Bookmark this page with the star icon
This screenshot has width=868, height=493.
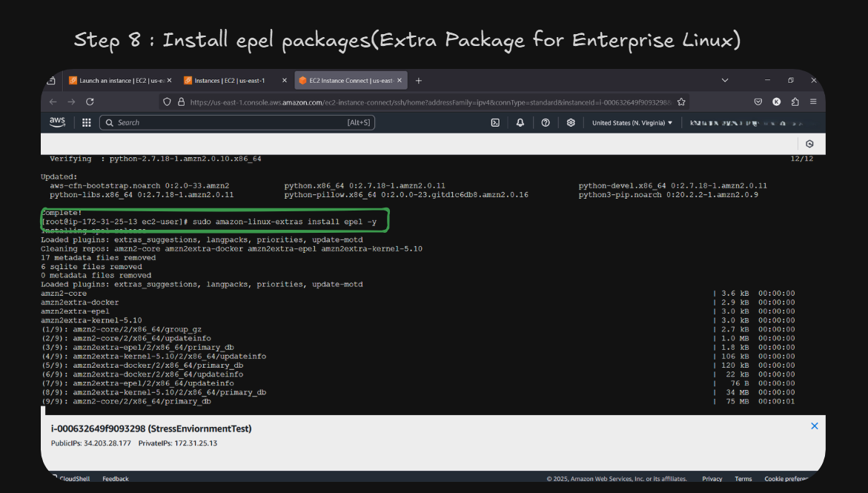coord(681,102)
